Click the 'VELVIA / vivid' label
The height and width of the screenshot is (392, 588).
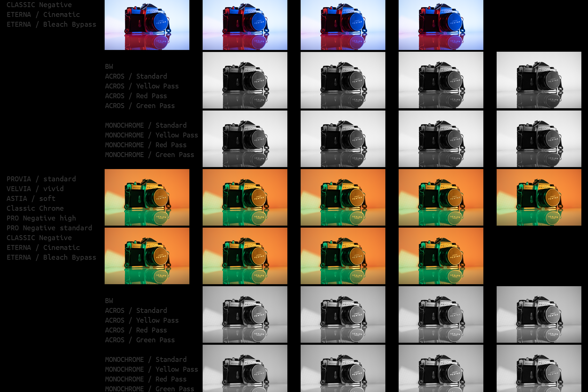[x=35, y=189]
